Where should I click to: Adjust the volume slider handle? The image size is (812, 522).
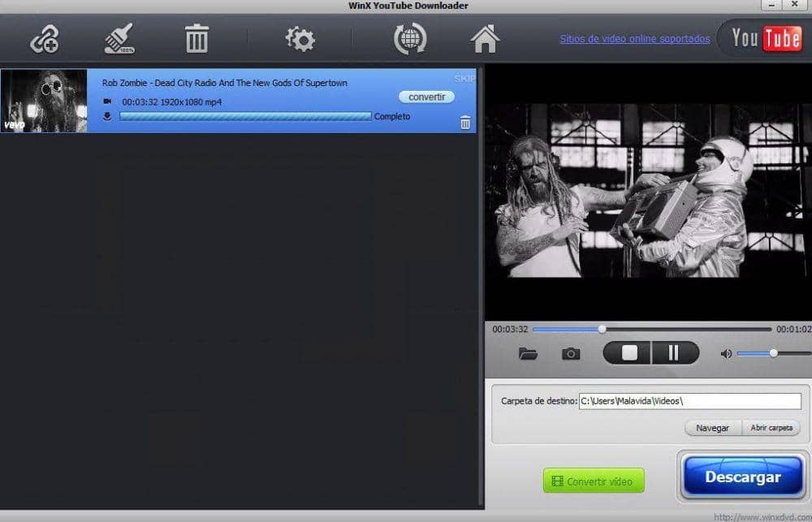tap(773, 353)
